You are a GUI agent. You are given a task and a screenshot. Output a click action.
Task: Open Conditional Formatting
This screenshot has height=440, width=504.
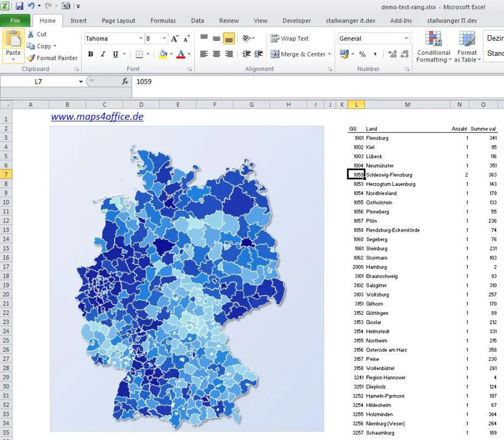(433, 46)
